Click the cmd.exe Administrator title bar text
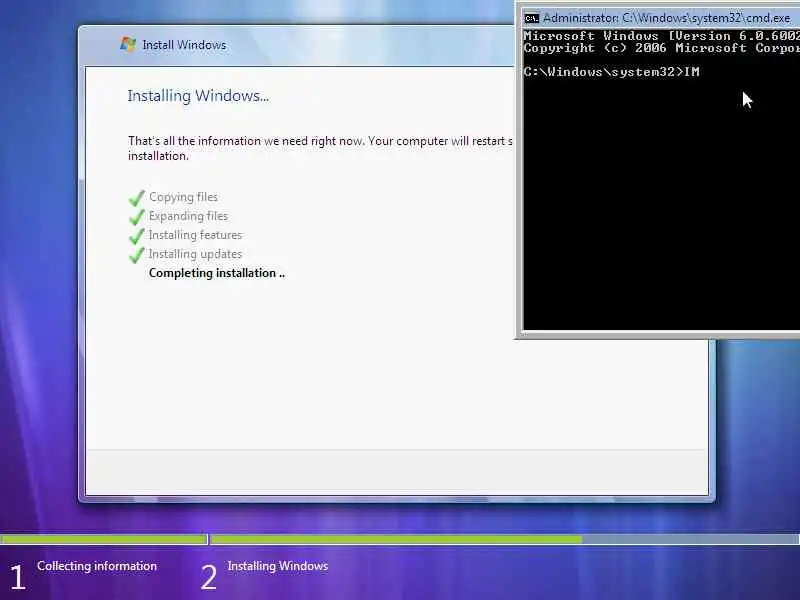 [x=666, y=18]
